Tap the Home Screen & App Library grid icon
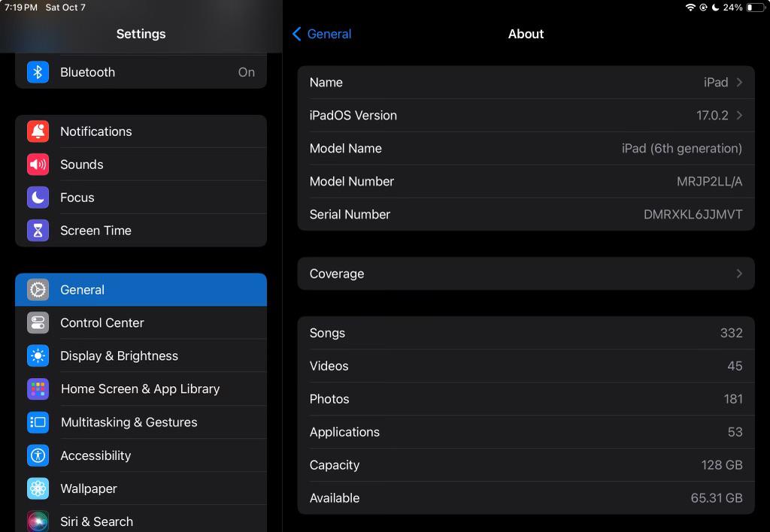This screenshot has height=532, width=770. (x=38, y=389)
